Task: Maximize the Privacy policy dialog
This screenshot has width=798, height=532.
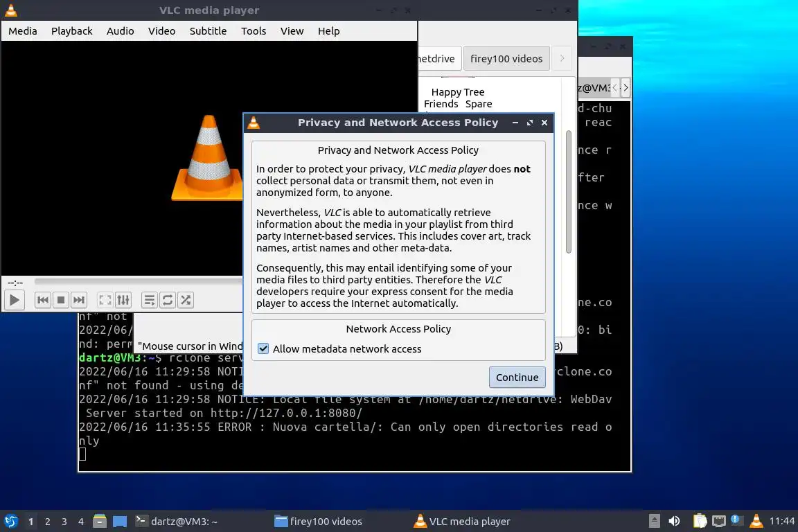Action: point(530,123)
